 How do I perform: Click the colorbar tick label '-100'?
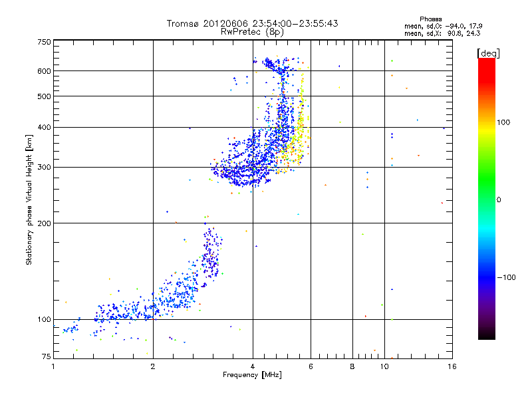point(506,277)
